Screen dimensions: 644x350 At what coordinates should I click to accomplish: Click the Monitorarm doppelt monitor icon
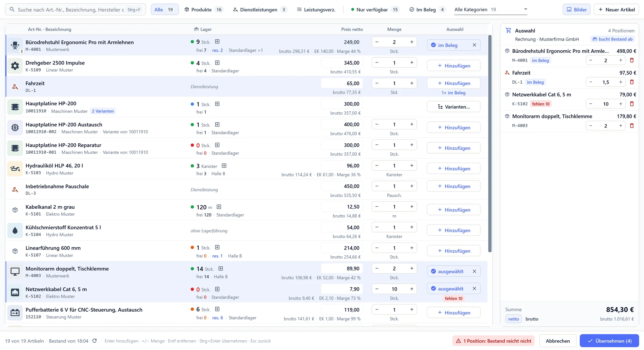(x=15, y=272)
